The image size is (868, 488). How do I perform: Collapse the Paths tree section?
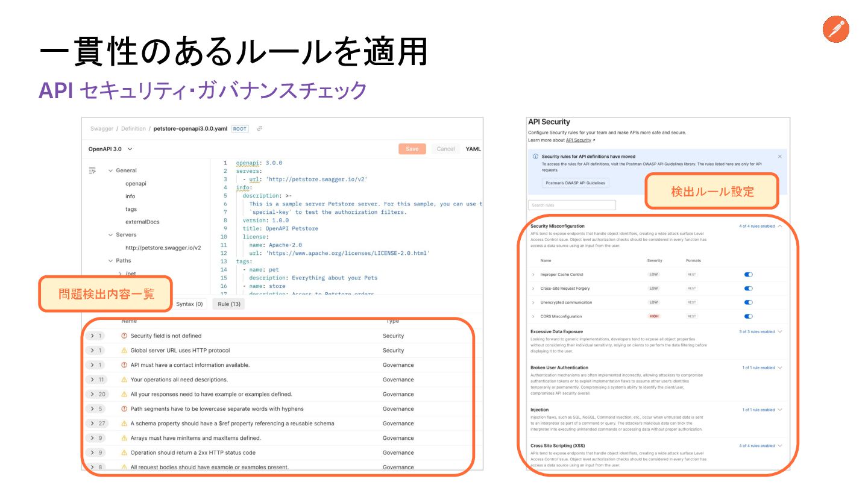[111, 261]
